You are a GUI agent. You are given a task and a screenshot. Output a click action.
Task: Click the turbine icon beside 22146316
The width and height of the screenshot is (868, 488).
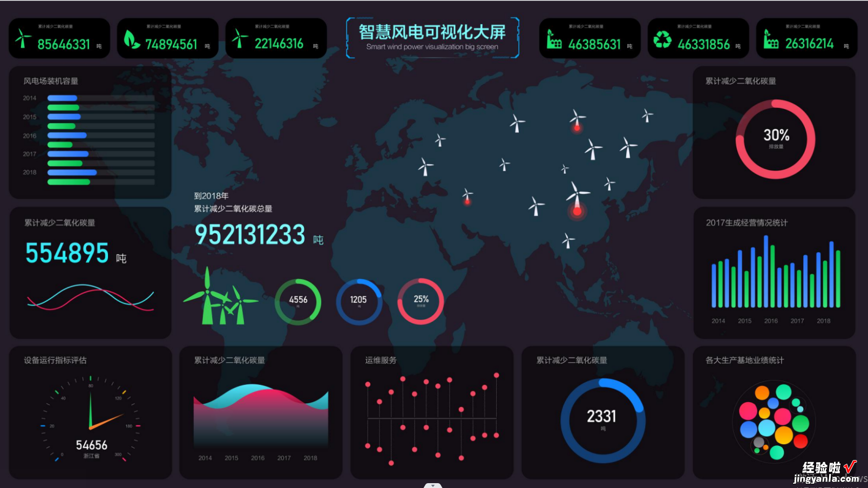(240, 39)
